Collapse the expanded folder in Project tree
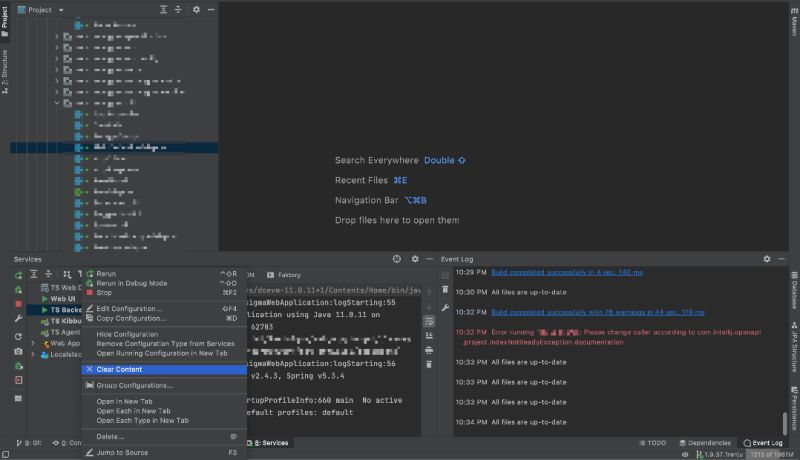 pyautogui.click(x=57, y=103)
